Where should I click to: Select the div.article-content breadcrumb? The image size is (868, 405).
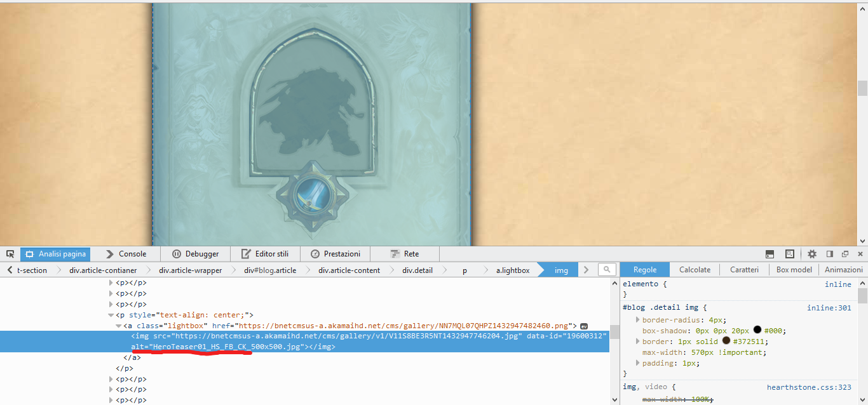click(349, 270)
